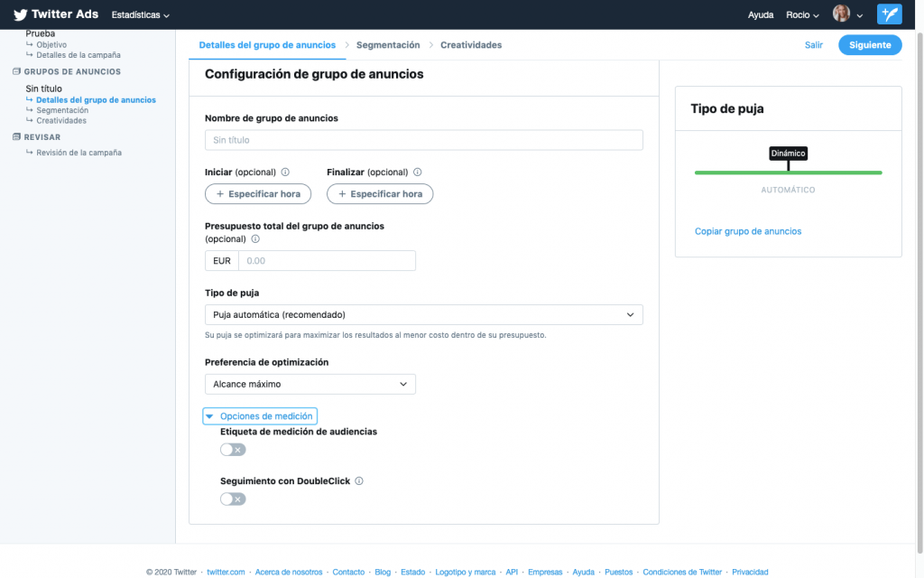Click the info icon beside Iniciar
The width and height of the screenshot is (924, 578).
pyautogui.click(x=286, y=172)
